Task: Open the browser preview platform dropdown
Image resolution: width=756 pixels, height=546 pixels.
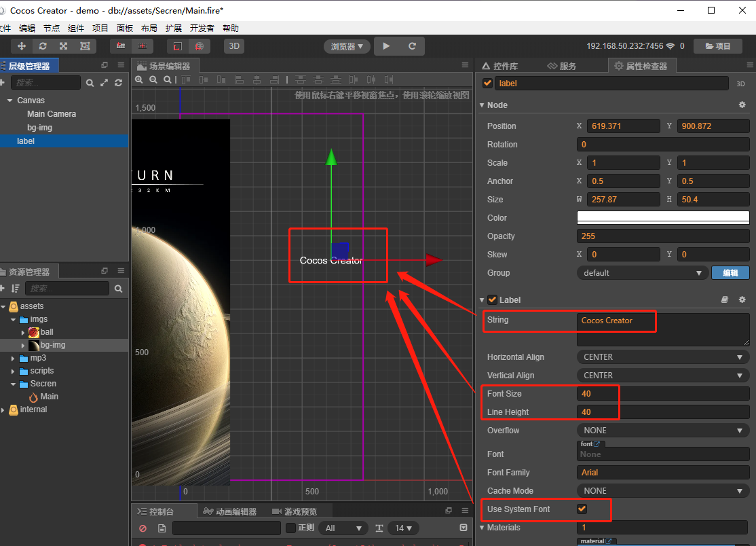Action: (347, 46)
